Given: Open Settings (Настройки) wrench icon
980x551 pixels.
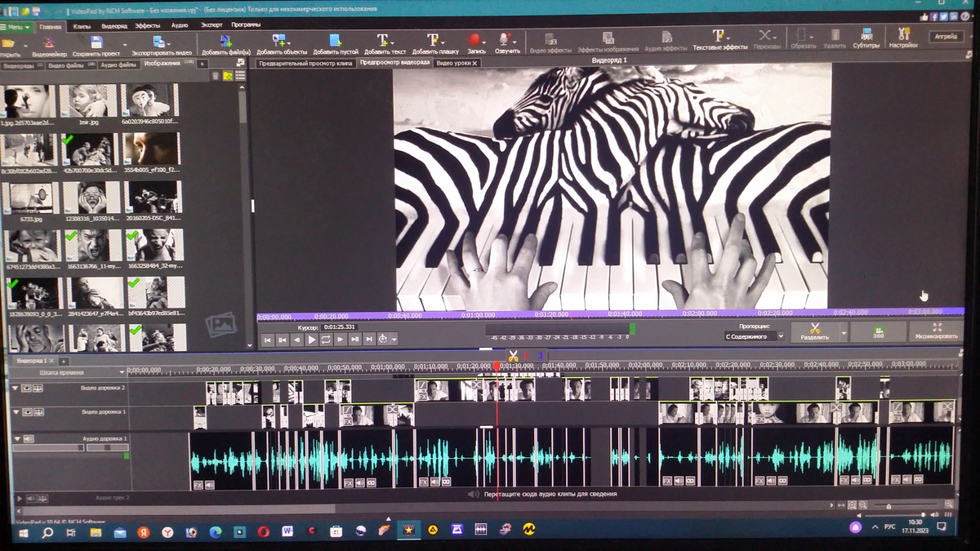Looking at the screenshot, I should [903, 33].
